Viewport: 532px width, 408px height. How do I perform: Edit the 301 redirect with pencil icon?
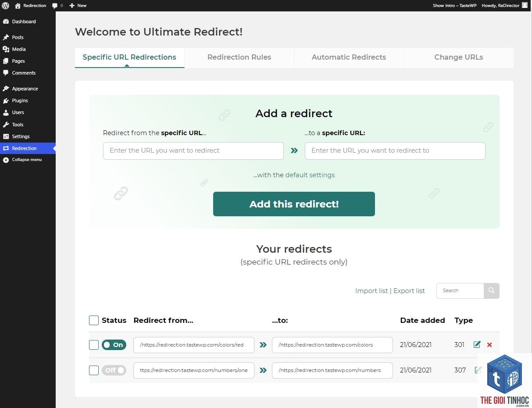click(x=477, y=344)
